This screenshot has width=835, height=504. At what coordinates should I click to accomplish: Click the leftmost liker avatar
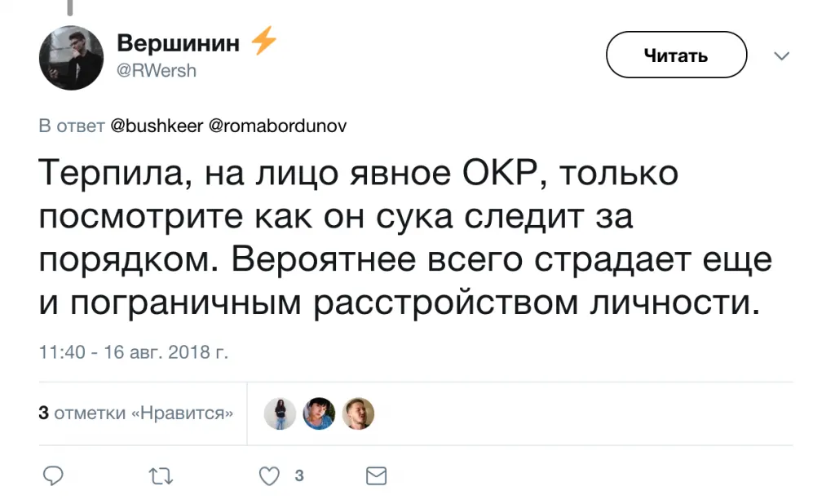coord(280,413)
